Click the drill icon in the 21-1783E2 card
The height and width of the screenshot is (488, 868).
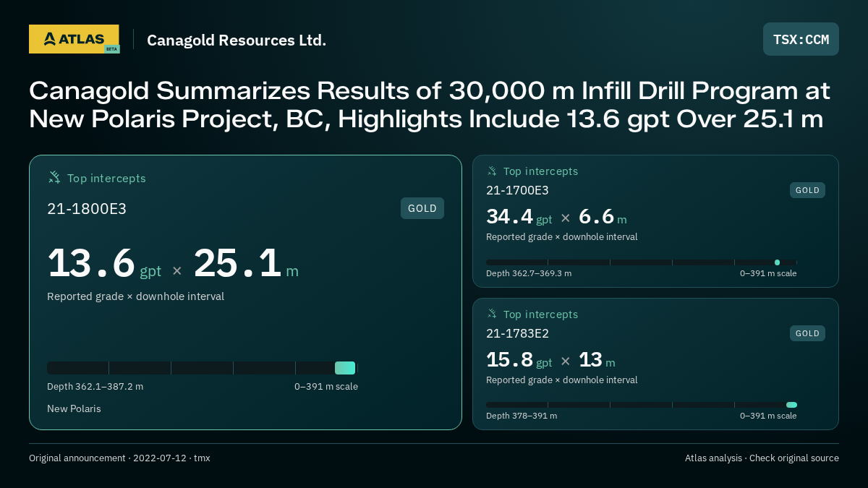[492, 314]
